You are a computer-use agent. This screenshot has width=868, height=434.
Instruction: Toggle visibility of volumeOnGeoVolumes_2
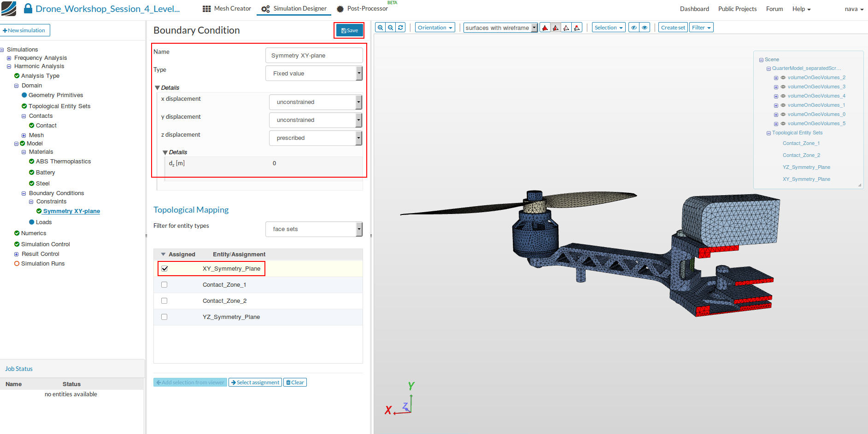[783, 78]
